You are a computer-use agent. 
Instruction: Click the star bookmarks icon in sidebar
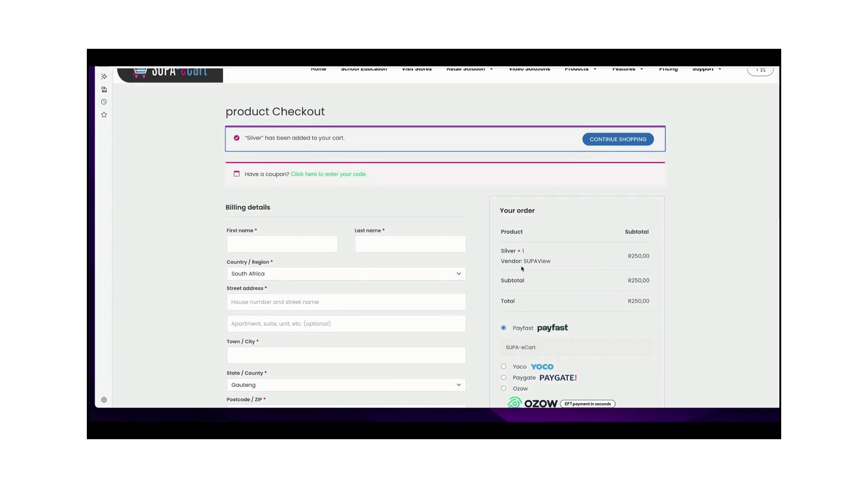pyautogui.click(x=104, y=115)
